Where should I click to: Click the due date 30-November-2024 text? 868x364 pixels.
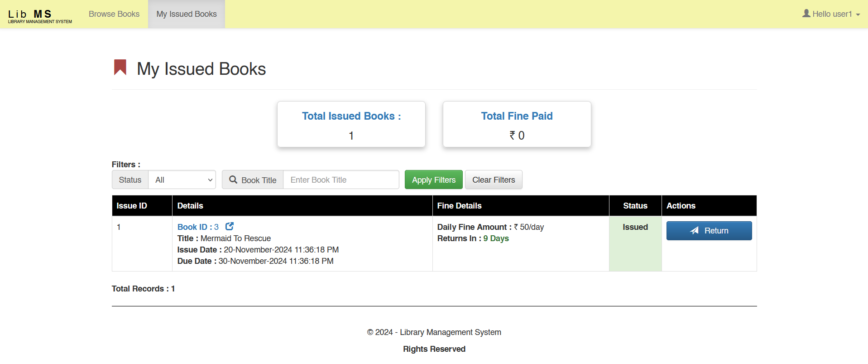click(x=276, y=261)
